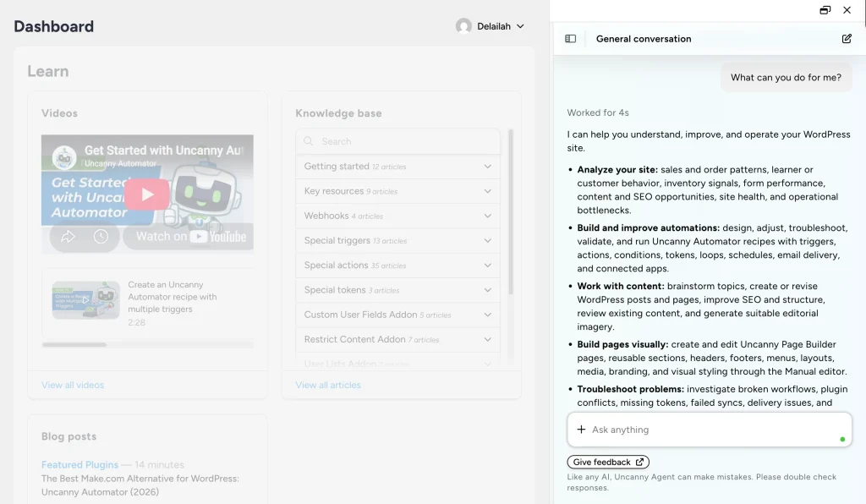Click the share arrow icon on the video

[68, 237]
